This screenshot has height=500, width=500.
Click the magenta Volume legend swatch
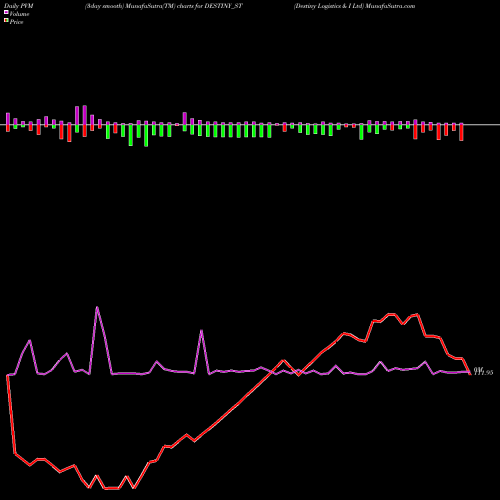pos(6,13)
